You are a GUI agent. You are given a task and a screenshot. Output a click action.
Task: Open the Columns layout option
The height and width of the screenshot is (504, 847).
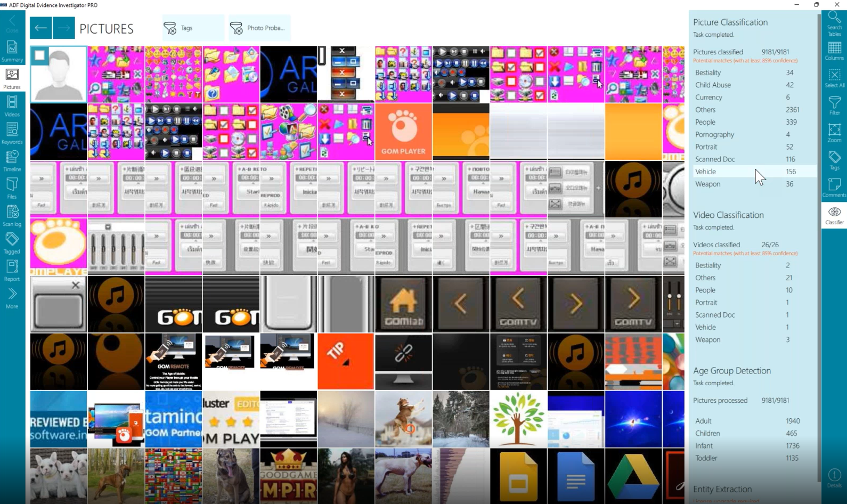click(x=834, y=51)
